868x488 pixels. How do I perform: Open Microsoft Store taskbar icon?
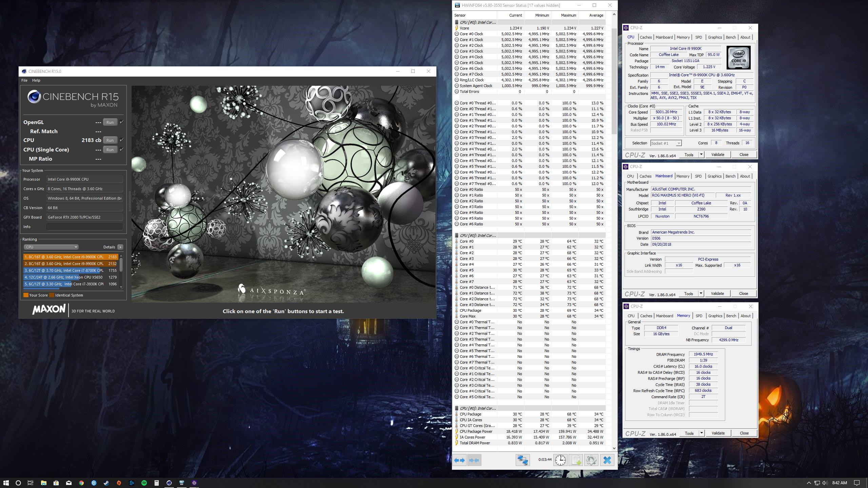pyautogui.click(x=56, y=483)
